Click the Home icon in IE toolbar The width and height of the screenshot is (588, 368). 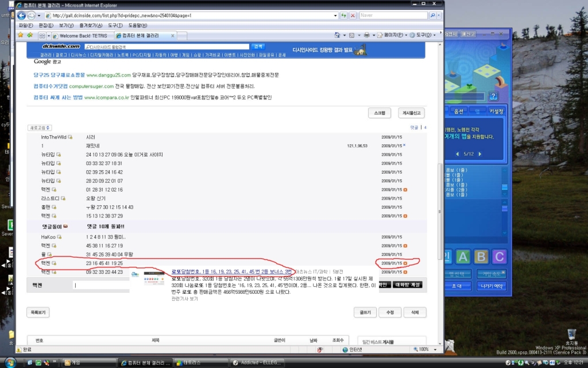[x=337, y=35]
